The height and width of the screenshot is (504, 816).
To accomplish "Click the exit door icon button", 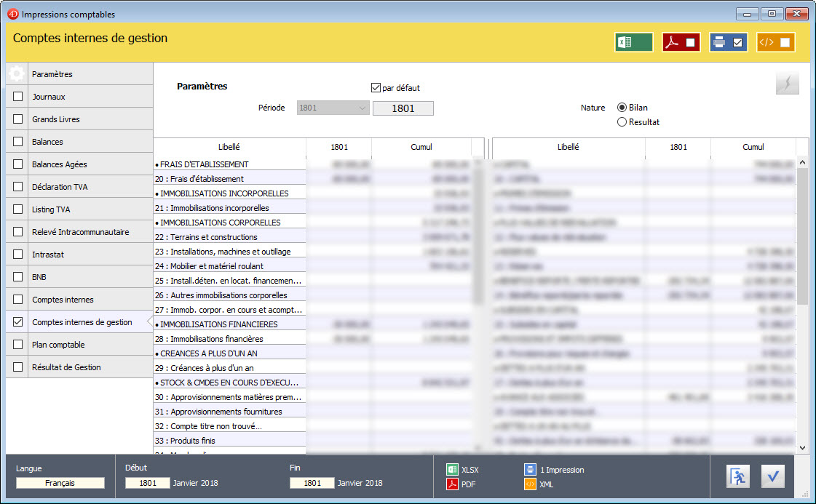I will point(738,476).
